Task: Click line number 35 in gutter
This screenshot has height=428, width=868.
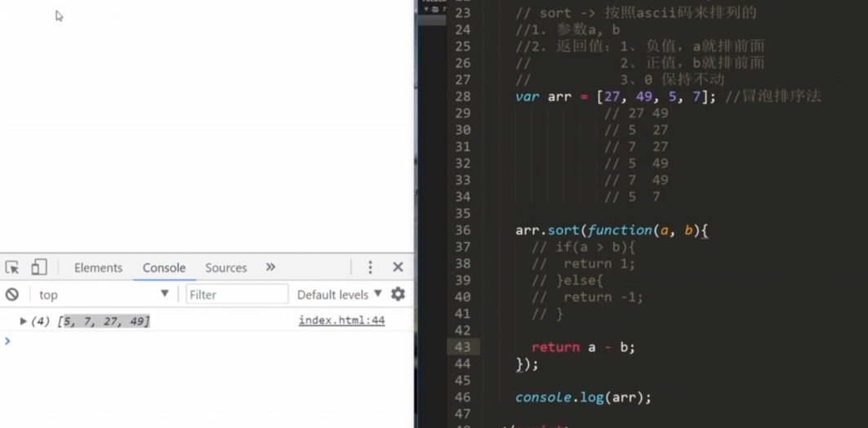Action: pos(463,214)
